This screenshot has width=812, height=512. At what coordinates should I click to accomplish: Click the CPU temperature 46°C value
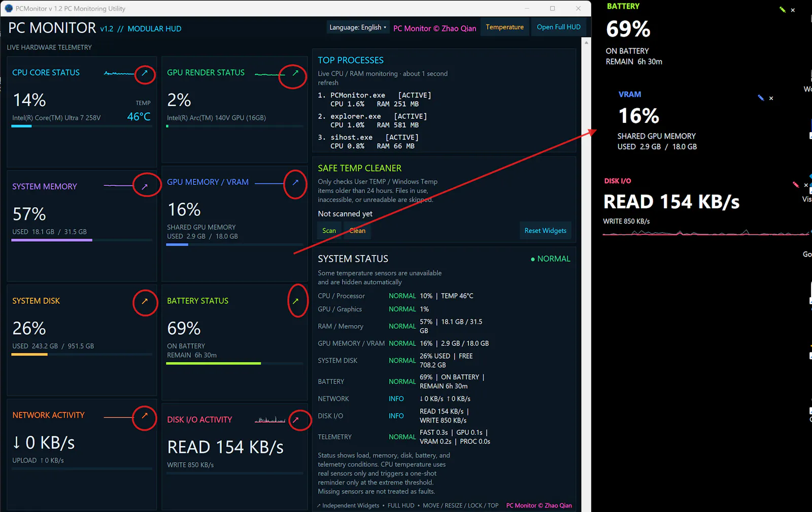pos(139,117)
